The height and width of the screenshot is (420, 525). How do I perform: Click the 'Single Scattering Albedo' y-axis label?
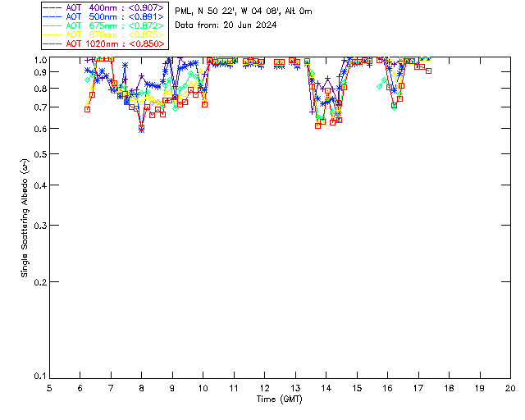click(25, 218)
